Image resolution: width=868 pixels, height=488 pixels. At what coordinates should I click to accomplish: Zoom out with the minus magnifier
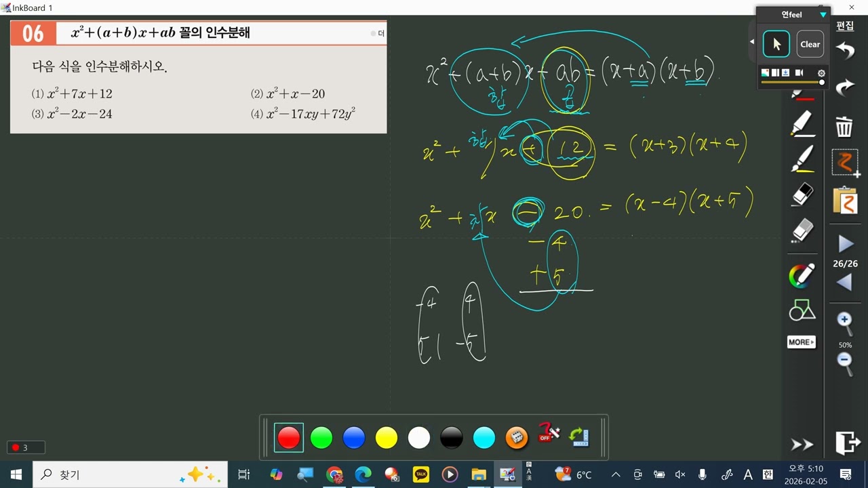(x=845, y=364)
